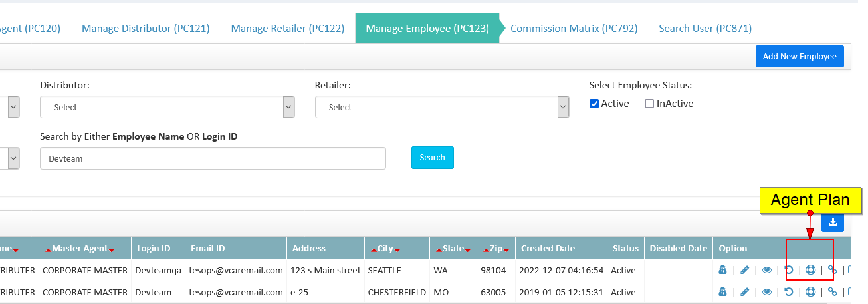The image size is (868, 304).
Task: Click the impersonate user icon for Devteamqa
Action: (x=723, y=270)
